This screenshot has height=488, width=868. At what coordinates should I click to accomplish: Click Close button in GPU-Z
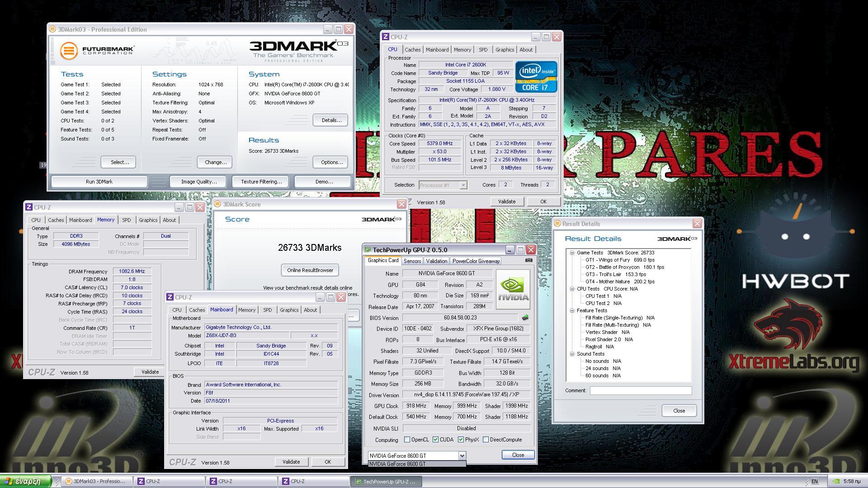(518, 455)
